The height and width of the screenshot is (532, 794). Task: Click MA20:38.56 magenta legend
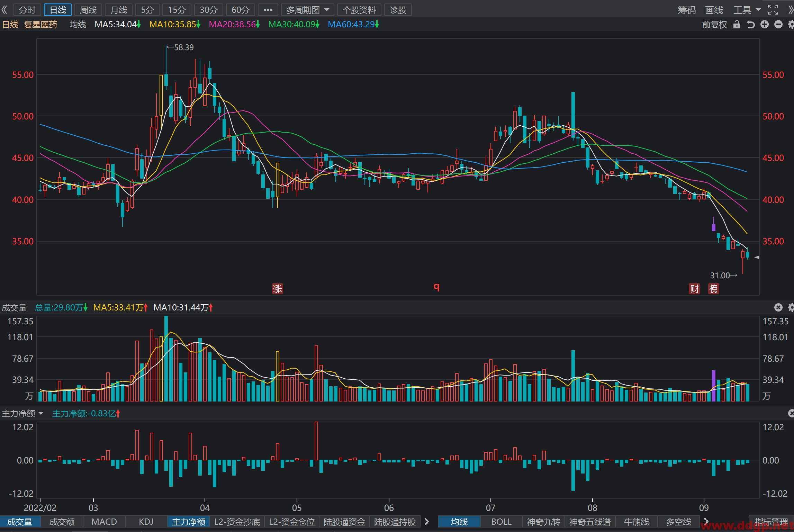234,25
